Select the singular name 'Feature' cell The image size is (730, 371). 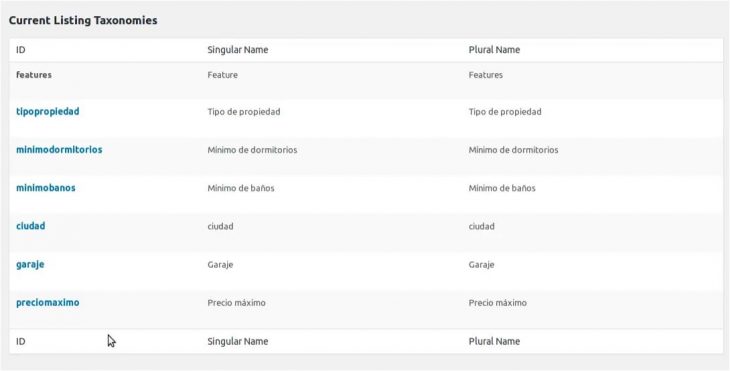click(x=223, y=75)
